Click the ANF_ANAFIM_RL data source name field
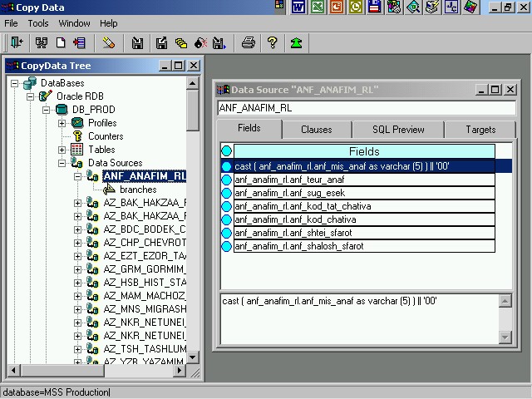The image size is (532, 399). click(x=366, y=108)
